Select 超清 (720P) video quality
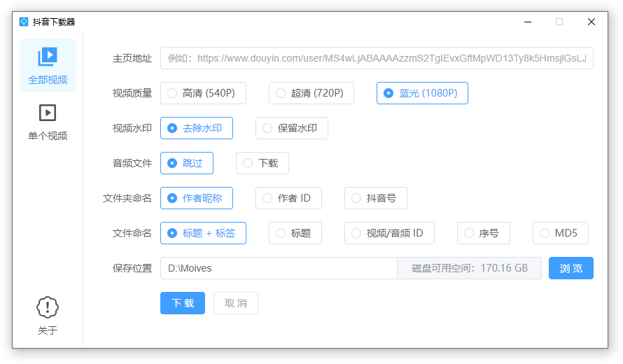 pyautogui.click(x=311, y=93)
